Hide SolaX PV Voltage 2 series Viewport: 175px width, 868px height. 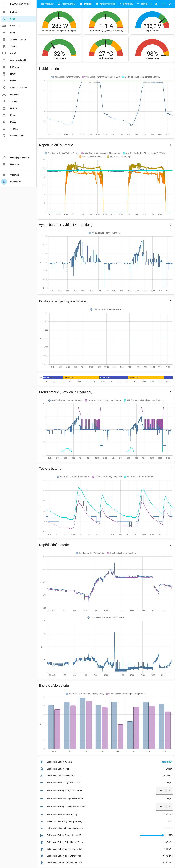point(120,157)
